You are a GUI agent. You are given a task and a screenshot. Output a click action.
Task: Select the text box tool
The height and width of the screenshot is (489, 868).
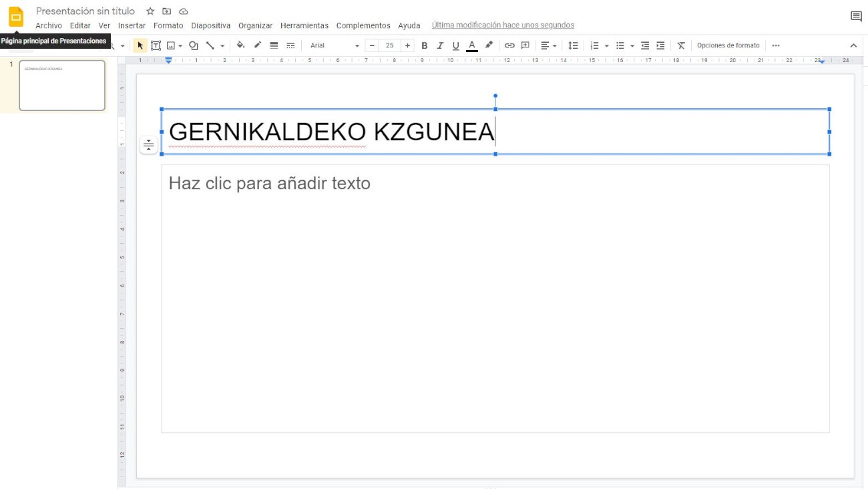pos(156,45)
